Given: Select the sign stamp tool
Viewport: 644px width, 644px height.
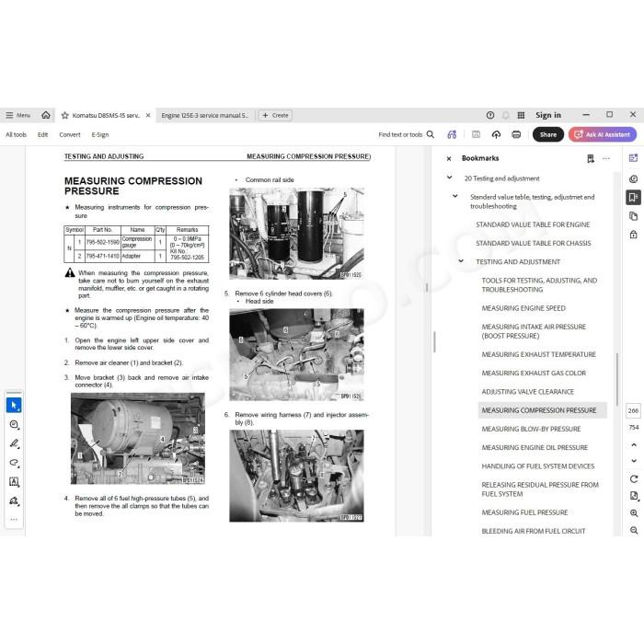Looking at the screenshot, I should click(x=14, y=500).
